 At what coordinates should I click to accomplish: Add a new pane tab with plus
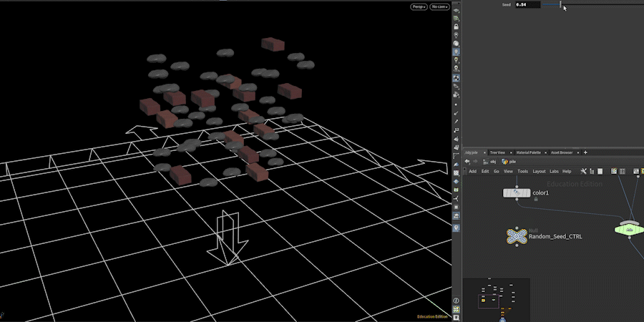pyautogui.click(x=585, y=152)
